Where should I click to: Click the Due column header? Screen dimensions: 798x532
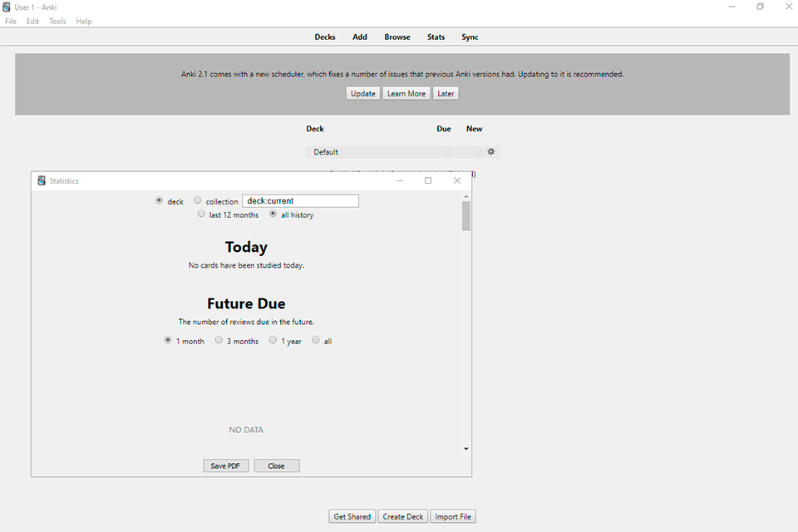(444, 129)
